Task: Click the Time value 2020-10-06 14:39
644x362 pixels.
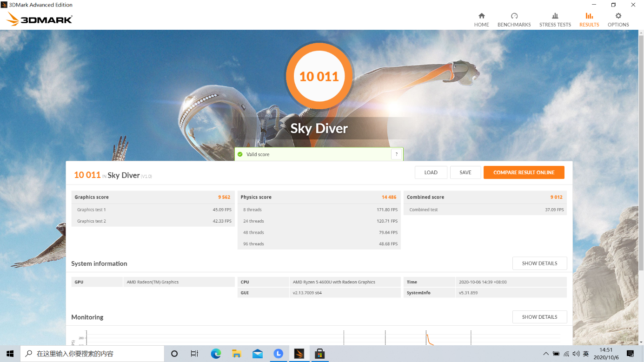Action: [483, 282]
